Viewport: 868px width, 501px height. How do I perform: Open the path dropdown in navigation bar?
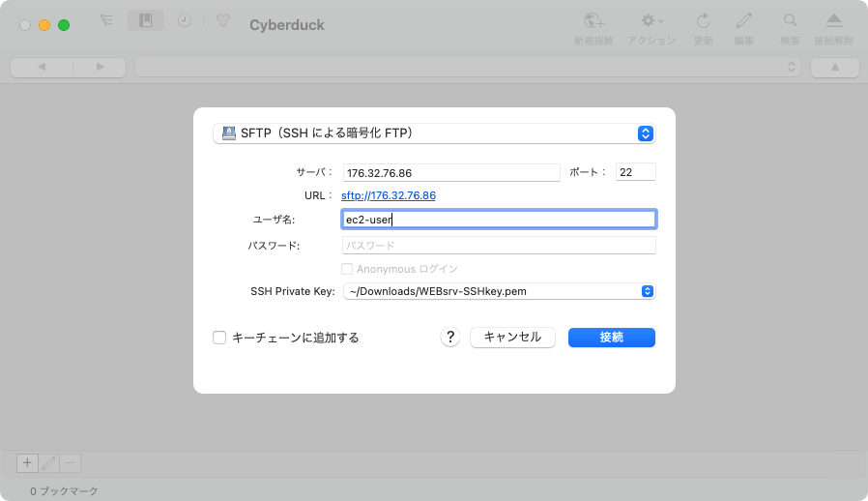[x=468, y=67]
